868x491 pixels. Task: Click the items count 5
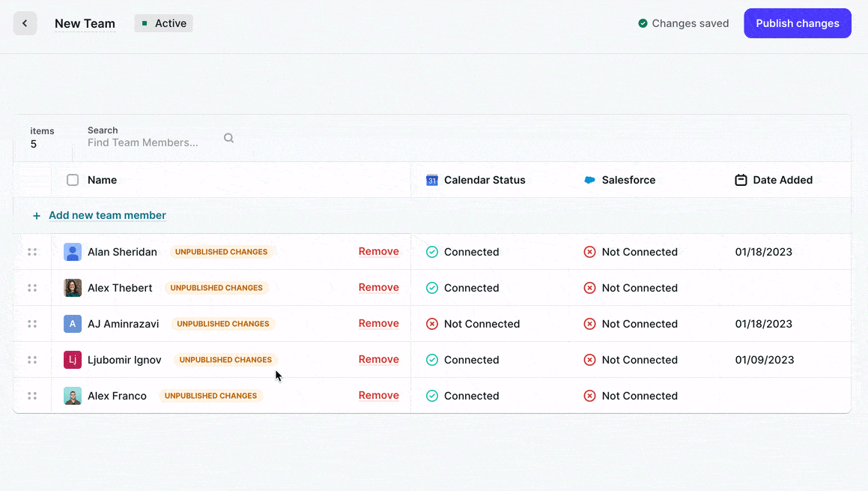pyautogui.click(x=34, y=144)
